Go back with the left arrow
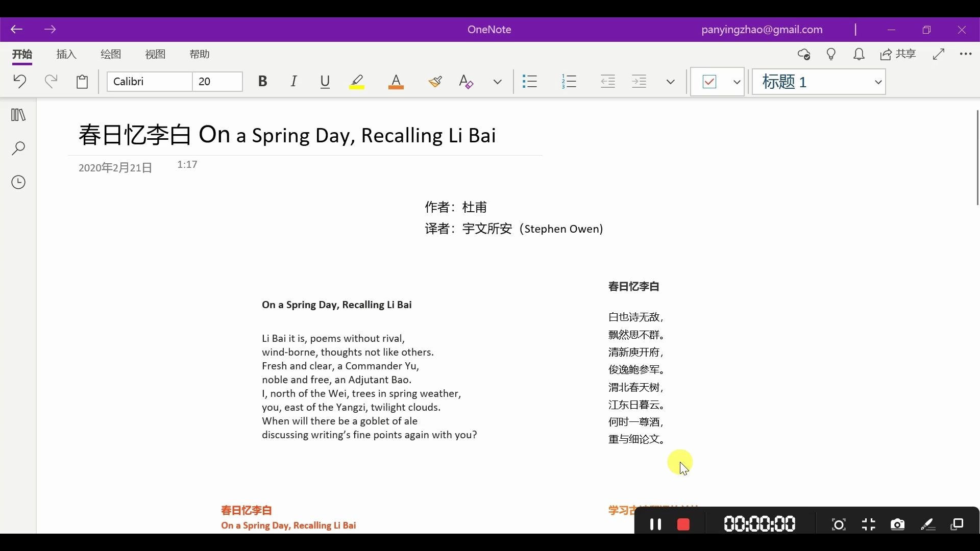Screen dimensions: 980x551 tap(17, 30)
